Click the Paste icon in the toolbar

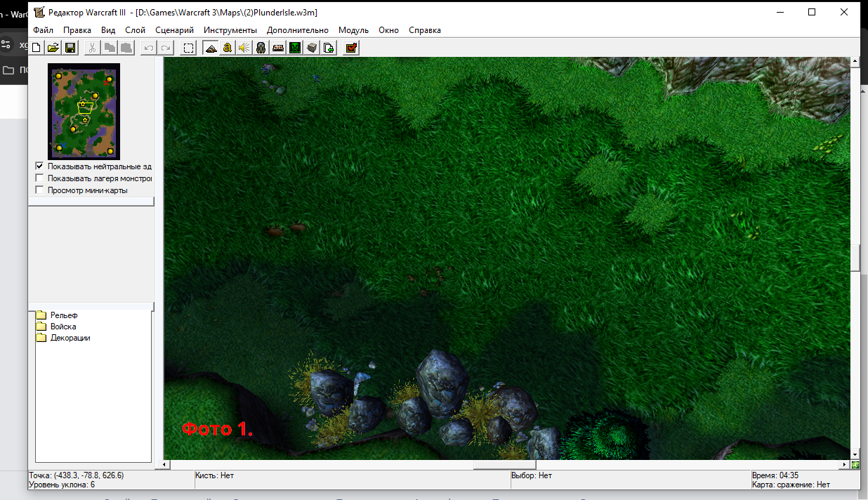[x=126, y=48]
